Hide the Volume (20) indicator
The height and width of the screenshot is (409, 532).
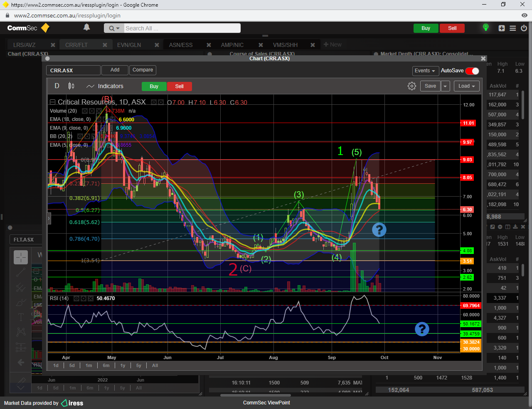pos(85,111)
